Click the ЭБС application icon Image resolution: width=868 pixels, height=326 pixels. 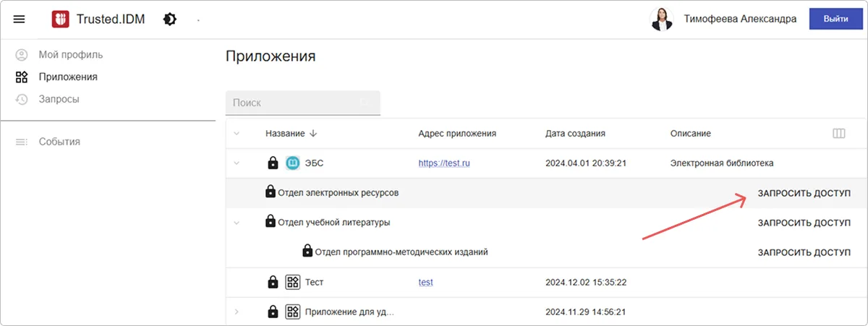(x=292, y=163)
